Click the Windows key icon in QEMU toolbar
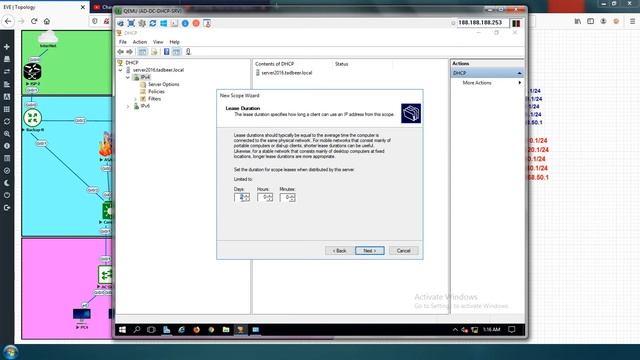Viewport: 640px width, 360px height. pyautogui.click(x=164, y=23)
